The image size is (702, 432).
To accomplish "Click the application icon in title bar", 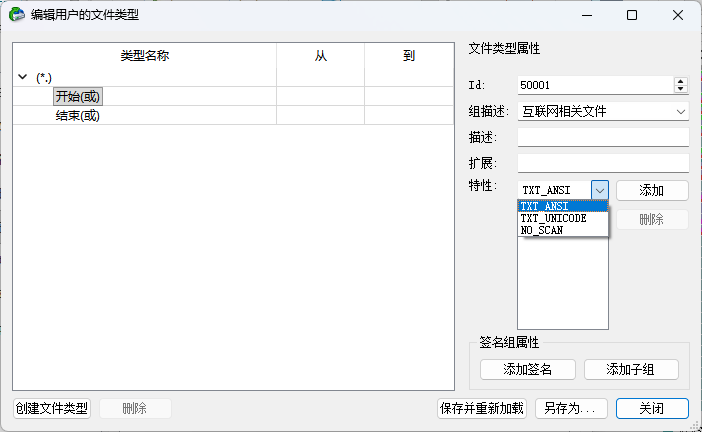I will pyautogui.click(x=17, y=15).
